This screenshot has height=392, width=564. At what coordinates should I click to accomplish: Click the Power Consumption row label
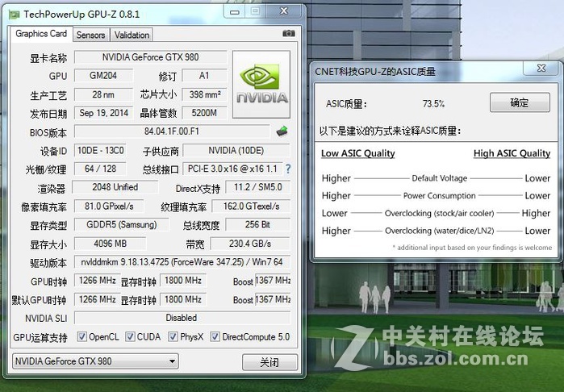click(440, 196)
